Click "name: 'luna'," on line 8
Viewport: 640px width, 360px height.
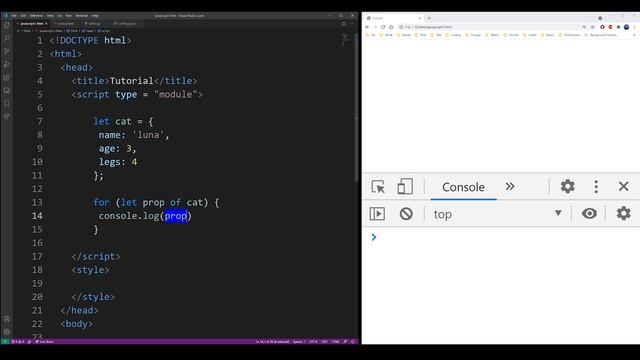pos(134,135)
